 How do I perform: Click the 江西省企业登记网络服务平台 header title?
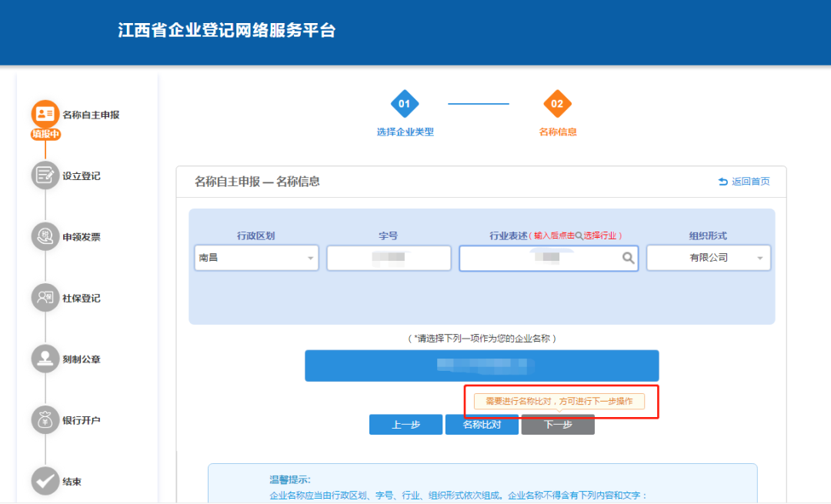[x=227, y=31]
